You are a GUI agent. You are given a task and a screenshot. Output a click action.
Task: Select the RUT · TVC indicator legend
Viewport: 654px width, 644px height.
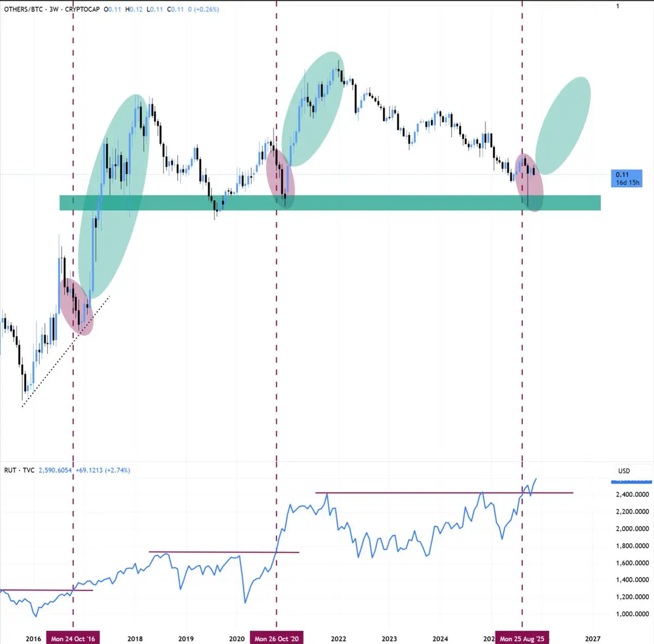click(x=19, y=470)
